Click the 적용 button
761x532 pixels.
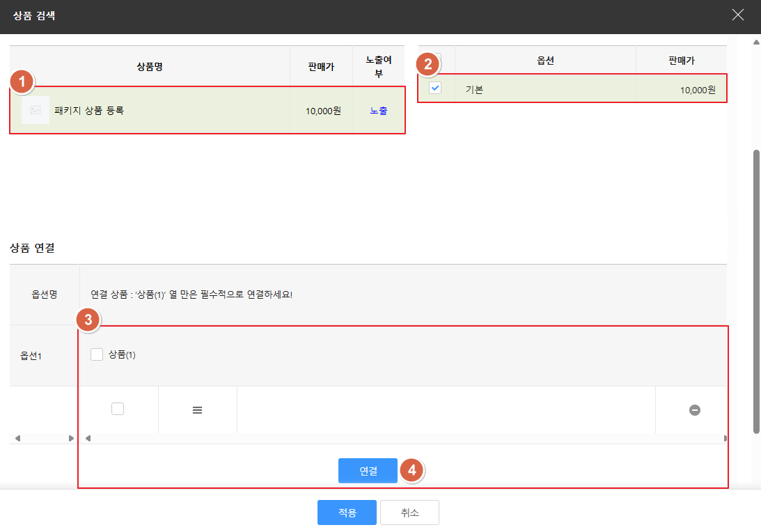click(347, 513)
